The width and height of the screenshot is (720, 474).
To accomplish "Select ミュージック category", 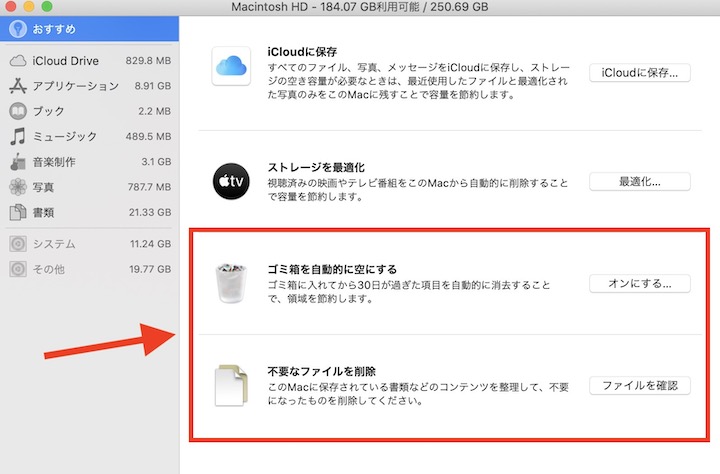I will tap(90, 136).
